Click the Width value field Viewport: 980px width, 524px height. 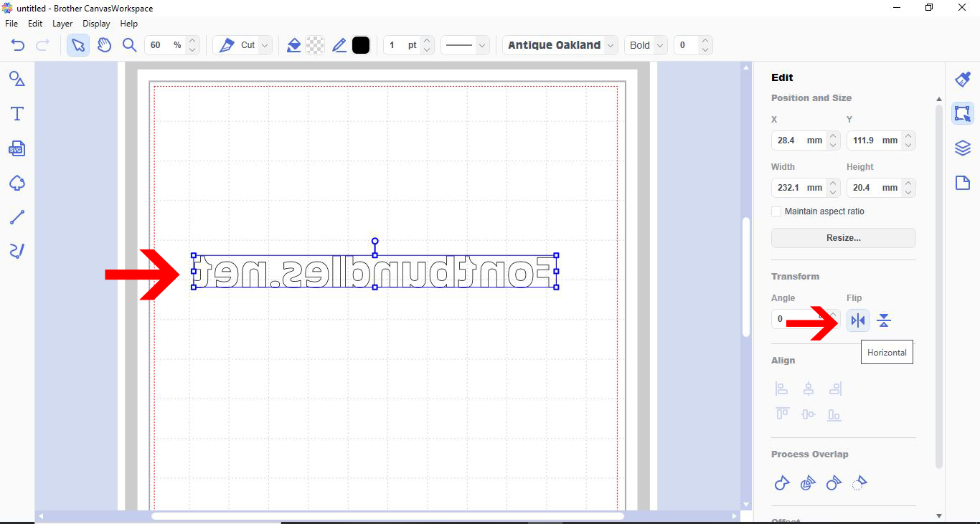point(798,188)
